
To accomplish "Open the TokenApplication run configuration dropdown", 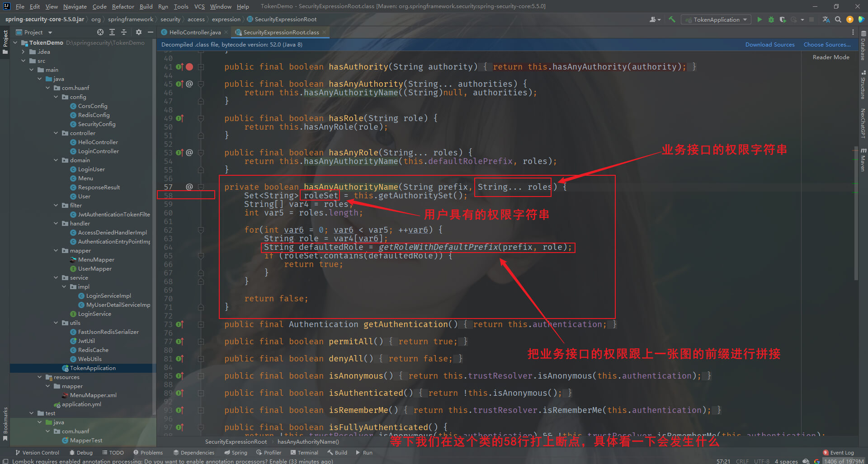I will [x=716, y=19].
